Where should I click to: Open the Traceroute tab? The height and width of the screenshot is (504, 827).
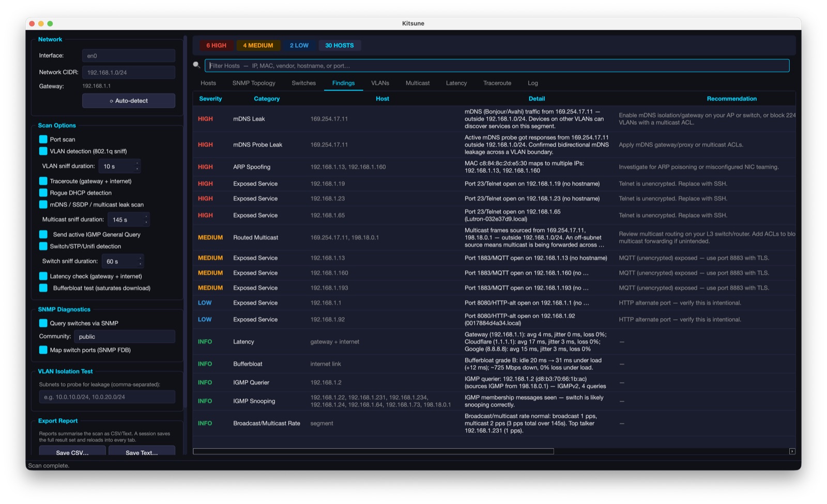tap(497, 83)
